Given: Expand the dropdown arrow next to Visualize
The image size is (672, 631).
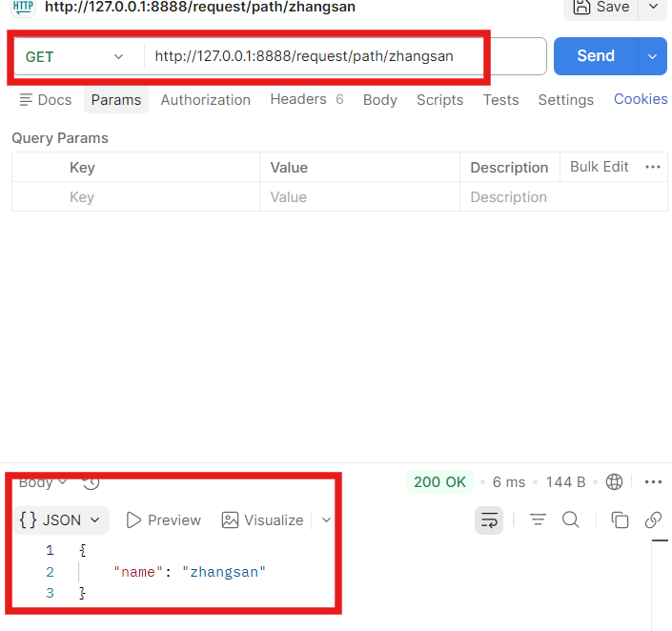Looking at the screenshot, I should click(x=327, y=520).
